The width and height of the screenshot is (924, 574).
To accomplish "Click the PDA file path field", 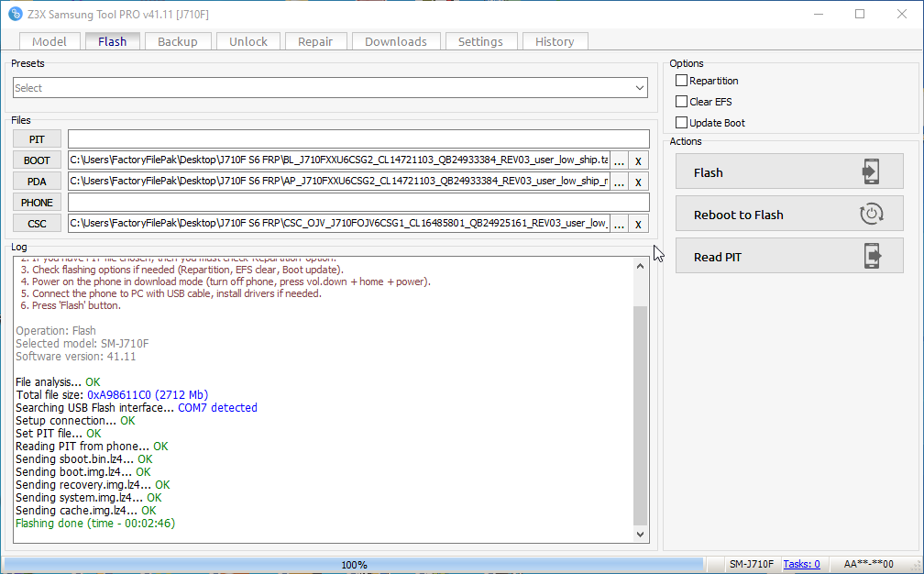I will click(x=339, y=181).
